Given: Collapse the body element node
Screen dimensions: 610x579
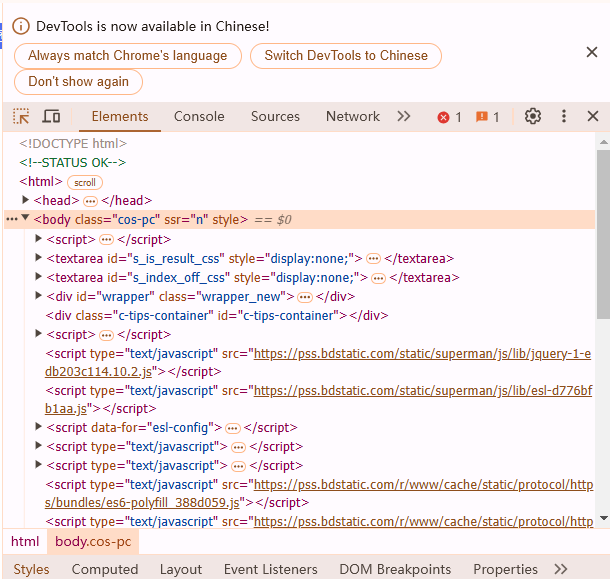Looking at the screenshot, I should tap(26, 219).
